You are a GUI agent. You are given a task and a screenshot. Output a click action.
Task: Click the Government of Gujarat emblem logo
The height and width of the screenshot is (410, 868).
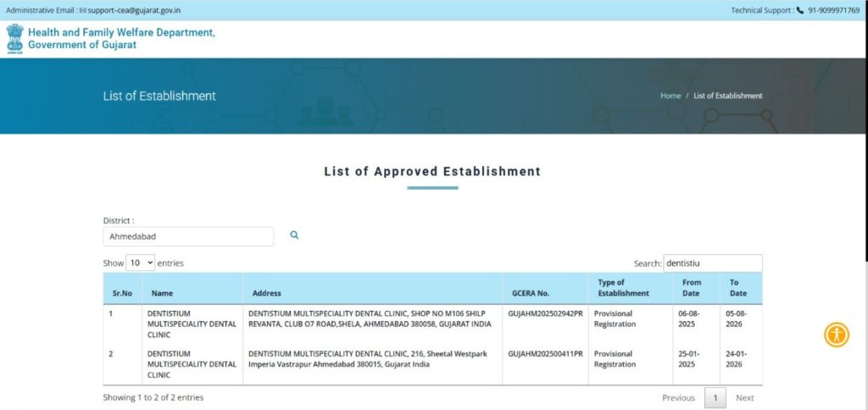[15, 39]
